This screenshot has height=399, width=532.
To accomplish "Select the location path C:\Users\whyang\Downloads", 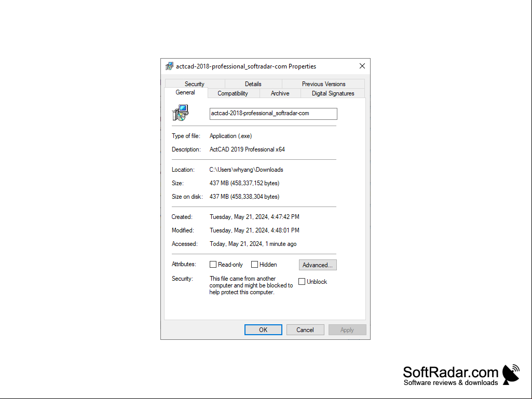I will [247, 170].
